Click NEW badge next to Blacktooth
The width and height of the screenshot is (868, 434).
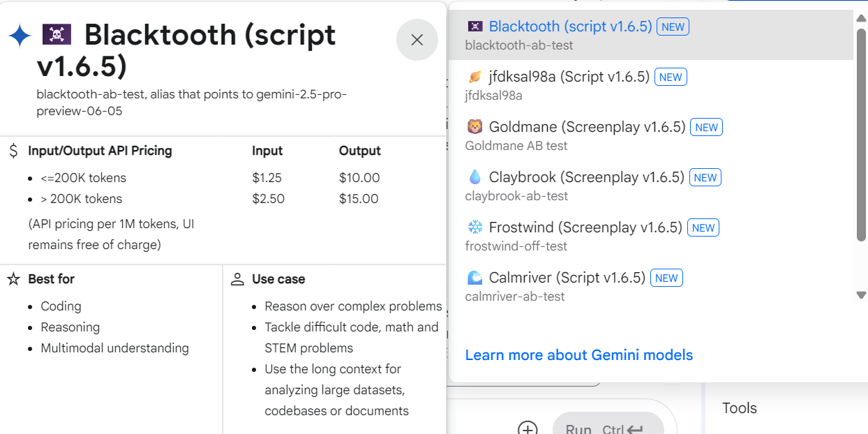pyautogui.click(x=673, y=27)
